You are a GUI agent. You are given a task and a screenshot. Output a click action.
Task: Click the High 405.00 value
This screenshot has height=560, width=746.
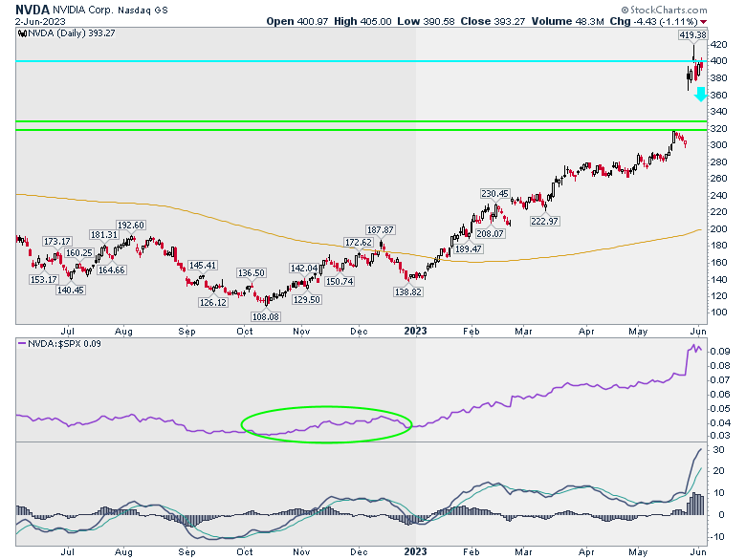362,21
